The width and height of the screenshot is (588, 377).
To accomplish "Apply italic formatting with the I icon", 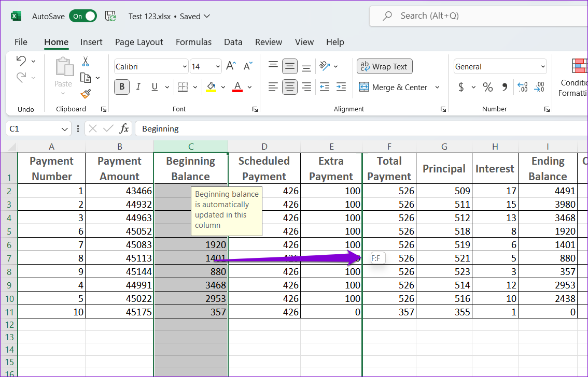I will (x=138, y=87).
